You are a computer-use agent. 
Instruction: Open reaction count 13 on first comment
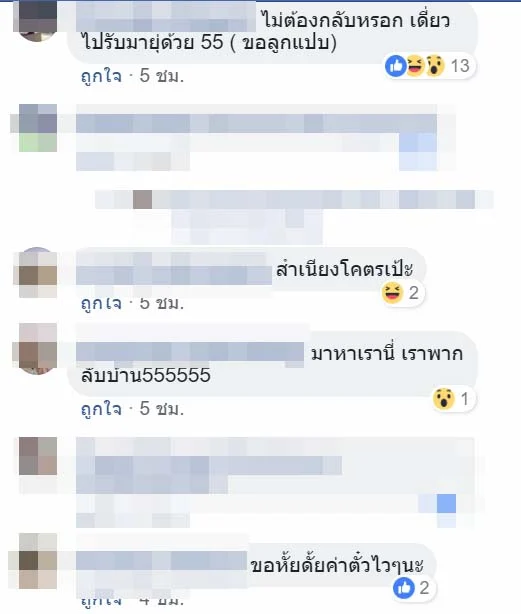pos(460,66)
